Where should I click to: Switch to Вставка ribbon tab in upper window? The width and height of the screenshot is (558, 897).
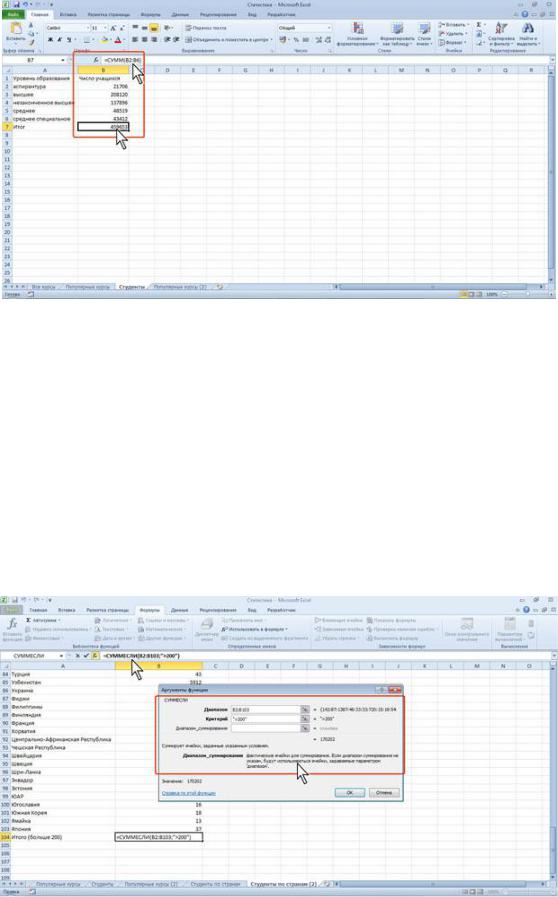pyautogui.click(x=68, y=14)
